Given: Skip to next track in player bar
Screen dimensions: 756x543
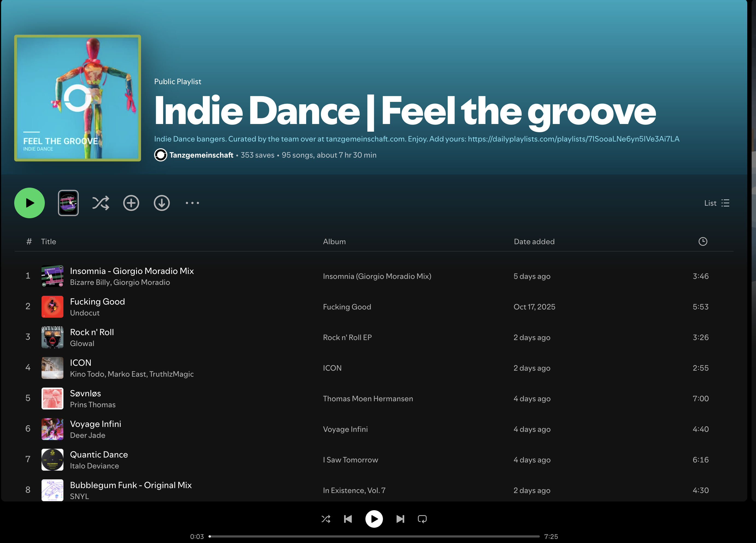Looking at the screenshot, I should point(400,519).
